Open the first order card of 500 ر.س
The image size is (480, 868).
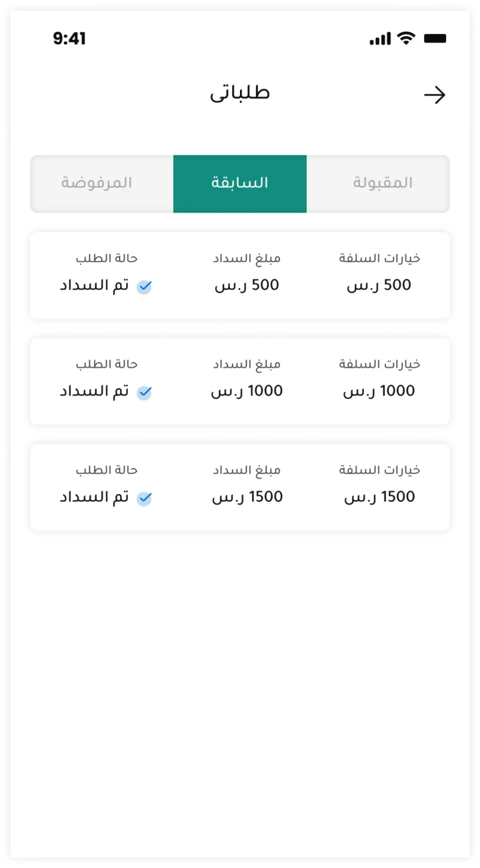point(240,275)
